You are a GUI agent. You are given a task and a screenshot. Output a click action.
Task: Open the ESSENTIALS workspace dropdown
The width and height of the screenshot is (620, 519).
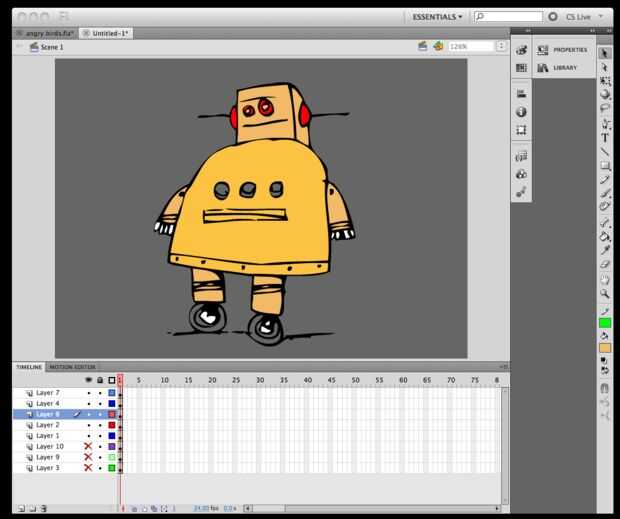437,17
